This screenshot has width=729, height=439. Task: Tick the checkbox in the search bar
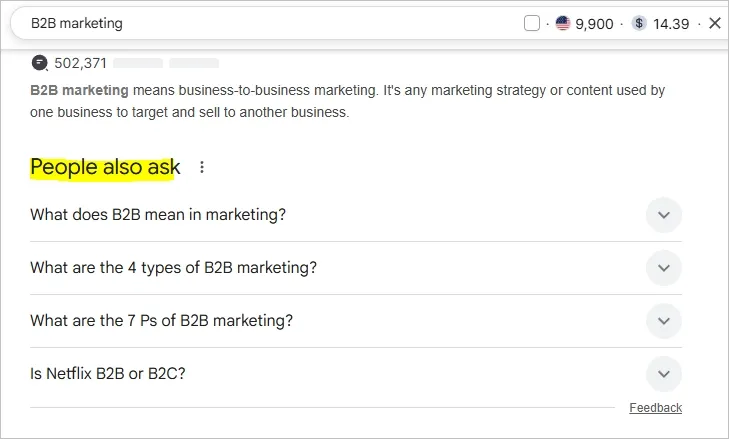pos(532,23)
